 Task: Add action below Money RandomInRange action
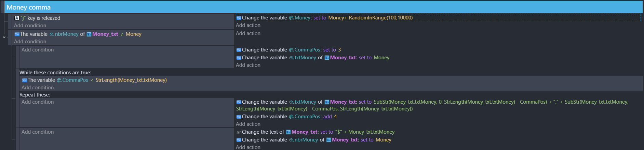pyautogui.click(x=248, y=25)
